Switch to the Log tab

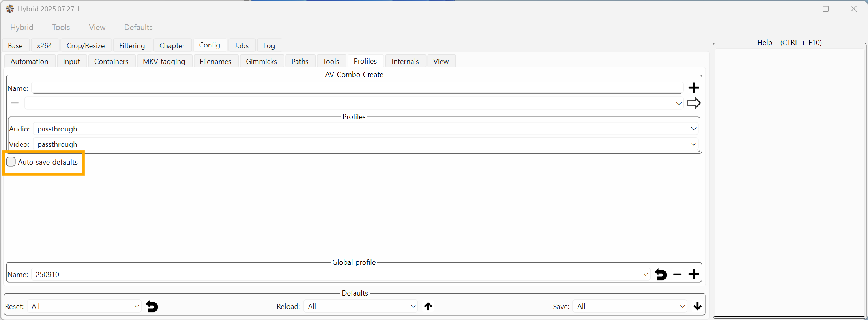(269, 45)
